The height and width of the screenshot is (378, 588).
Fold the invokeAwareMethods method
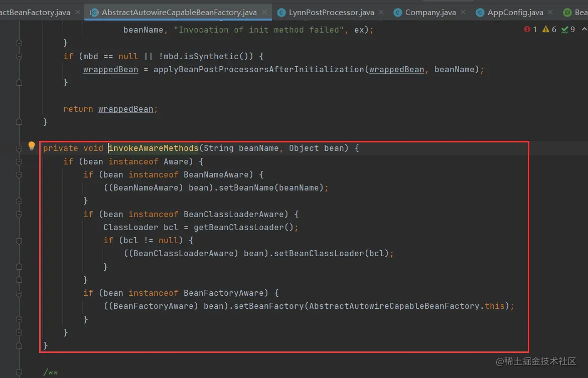coord(19,149)
